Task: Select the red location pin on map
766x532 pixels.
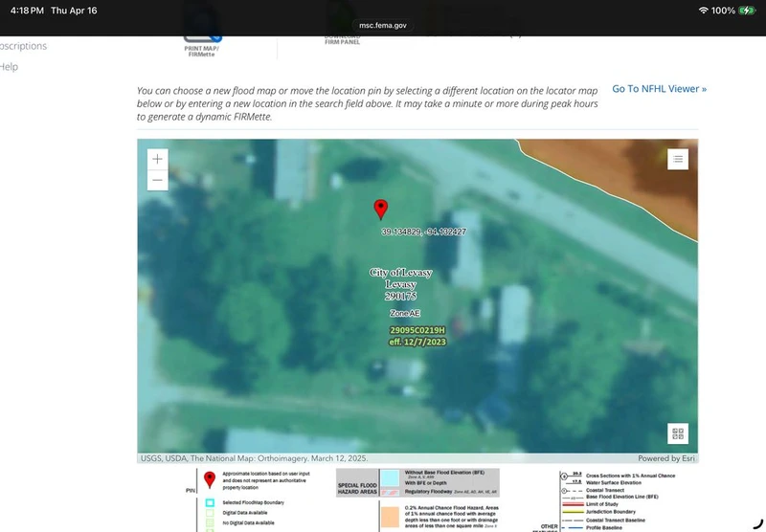Action: (380, 209)
